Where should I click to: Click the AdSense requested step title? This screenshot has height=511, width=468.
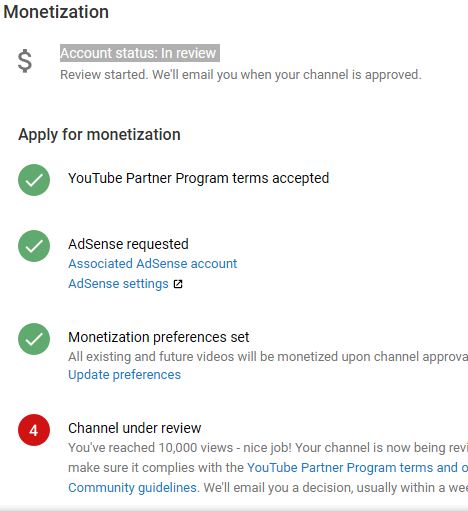(x=128, y=244)
